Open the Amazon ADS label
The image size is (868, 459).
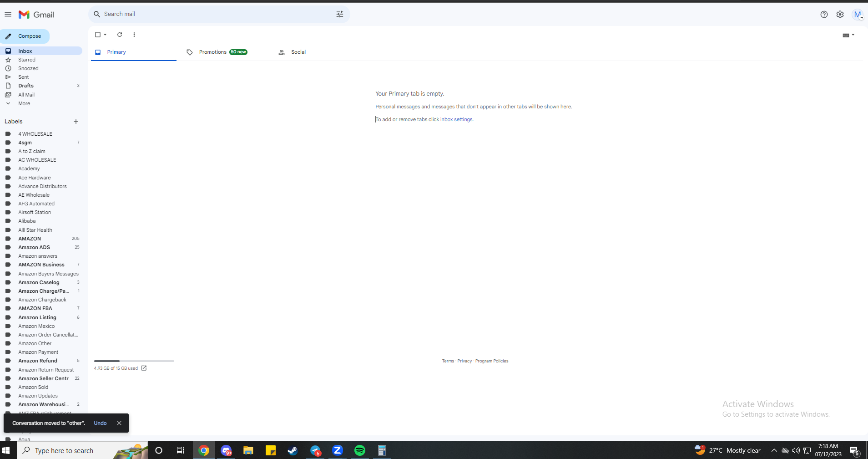tap(41, 247)
